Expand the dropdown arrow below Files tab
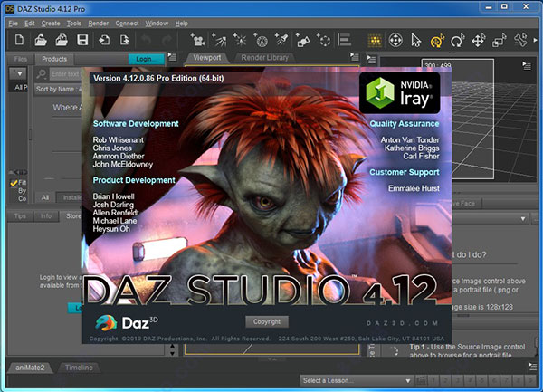The image size is (543, 392). (x=17, y=73)
